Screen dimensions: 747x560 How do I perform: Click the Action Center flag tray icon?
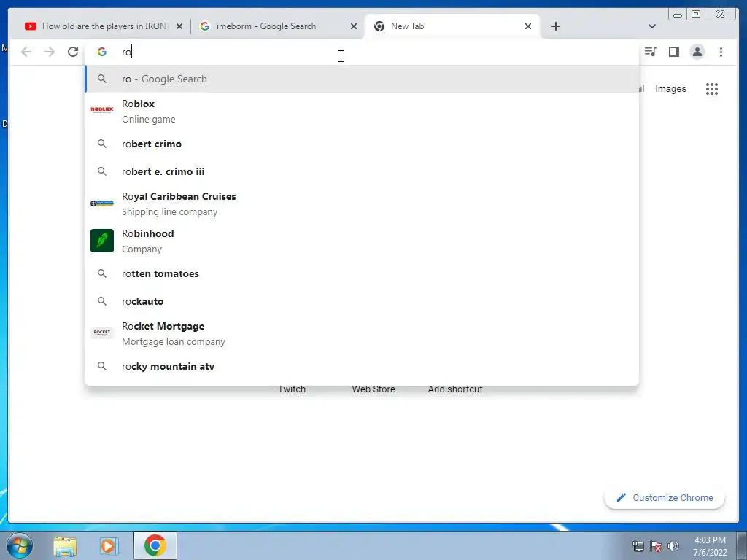(656, 546)
